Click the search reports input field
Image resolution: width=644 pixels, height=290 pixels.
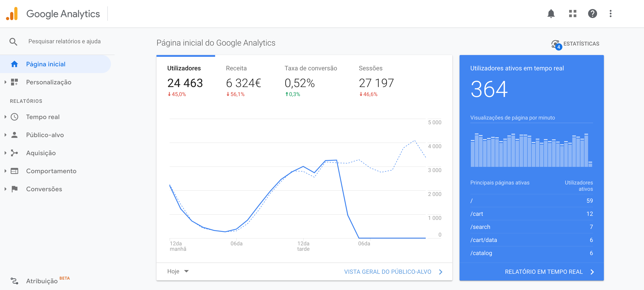tap(64, 41)
